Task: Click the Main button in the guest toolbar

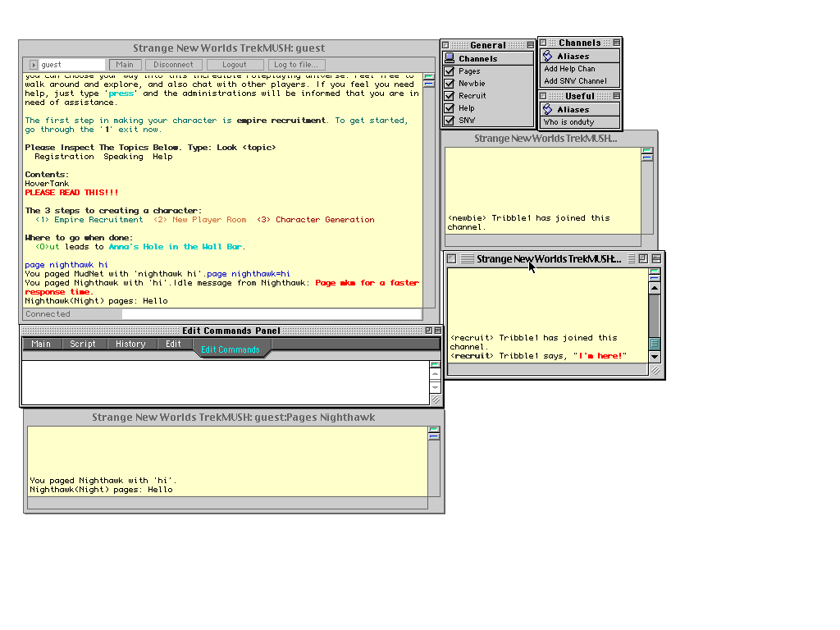Action: [125, 65]
